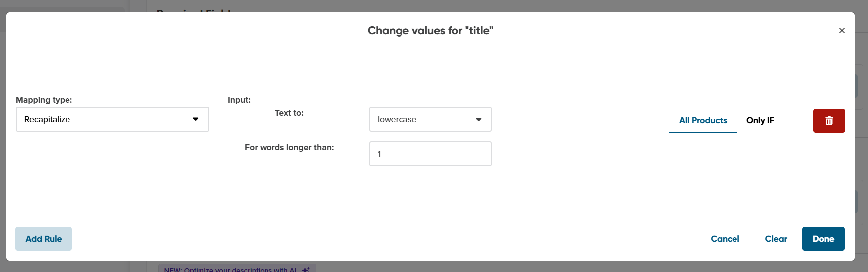Switch to the Only IF tab
Viewport: 868px width, 272px height.
tap(760, 120)
